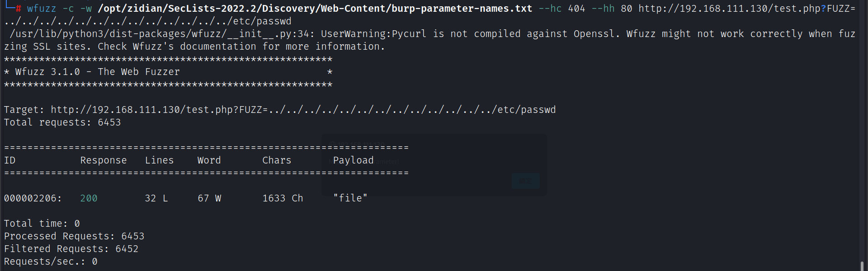The image size is (868, 271).
Task: Click the Word column header
Action: (209, 160)
